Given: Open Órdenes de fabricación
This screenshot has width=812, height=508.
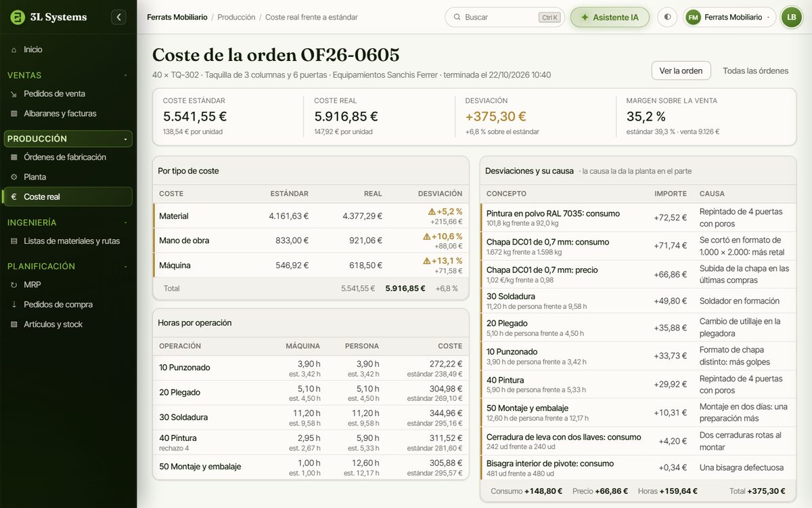Looking at the screenshot, I should 68,157.
